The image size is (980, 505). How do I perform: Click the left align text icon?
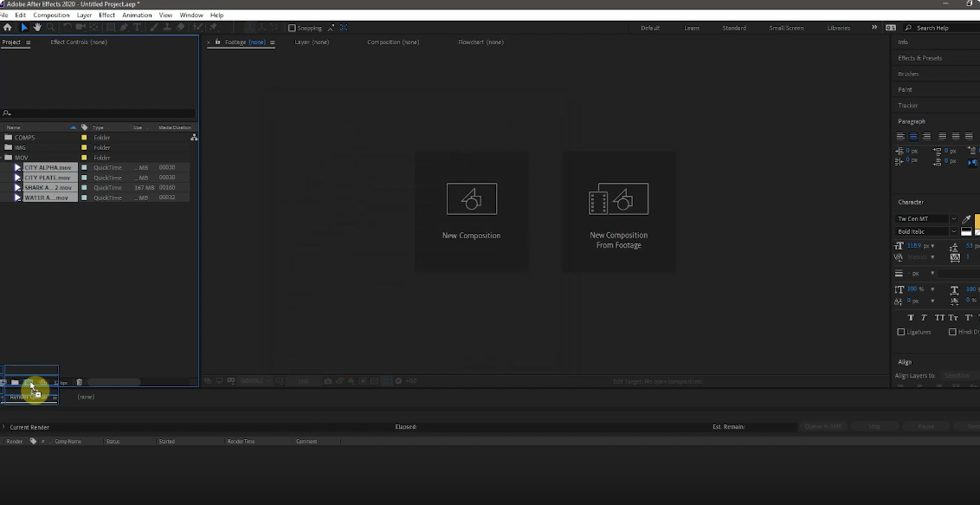tap(900, 136)
